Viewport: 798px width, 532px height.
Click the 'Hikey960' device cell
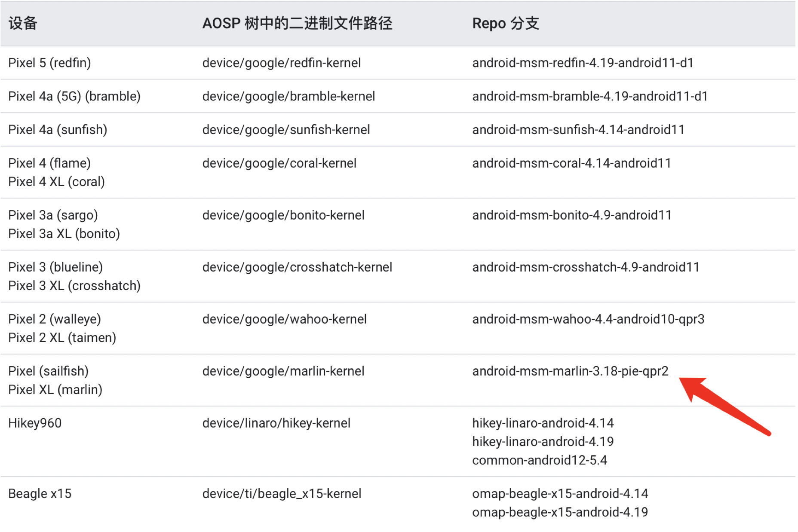35,424
